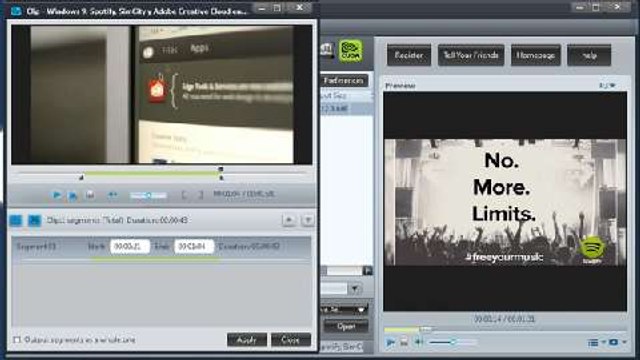Set the end point with the right bracket icon
The width and height of the screenshot is (640, 360).
click(x=200, y=195)
